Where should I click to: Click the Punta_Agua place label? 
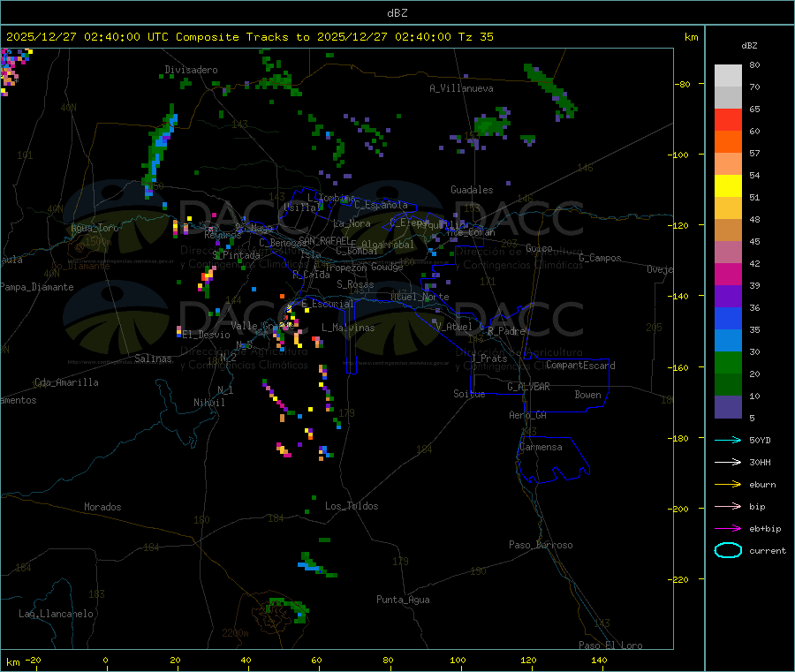(x=403, y=600)
